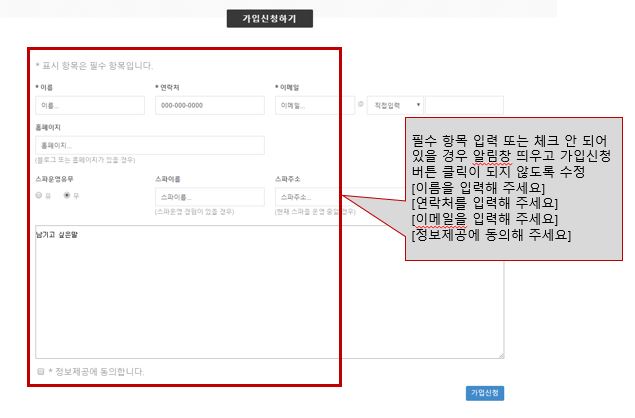The height and width of the screenshot is (418, 635).
Task: Focus the 홈페이지 URL input field
Action: pos(150,146)
